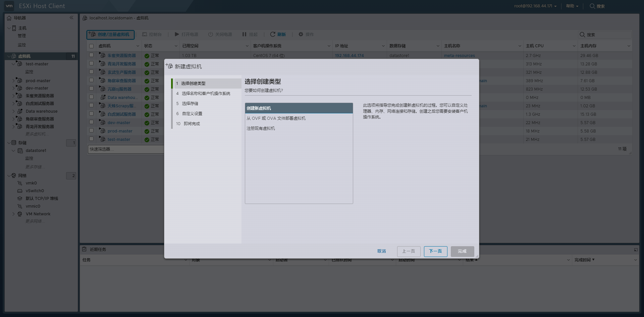Viewport: 644px width, 317px height.
Task: Check the box for 青龙开发服务器 row
Action: [x=91, y=63]
